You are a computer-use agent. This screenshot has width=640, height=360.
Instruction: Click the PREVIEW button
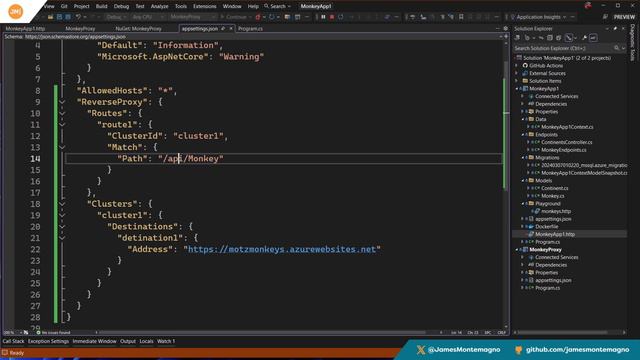click(x=624, y=17)
